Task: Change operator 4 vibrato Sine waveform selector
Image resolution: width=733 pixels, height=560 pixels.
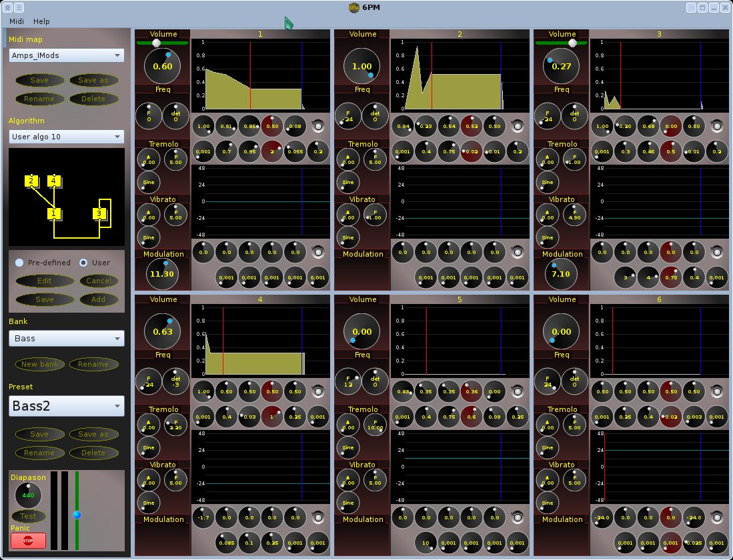Action: 149,503
